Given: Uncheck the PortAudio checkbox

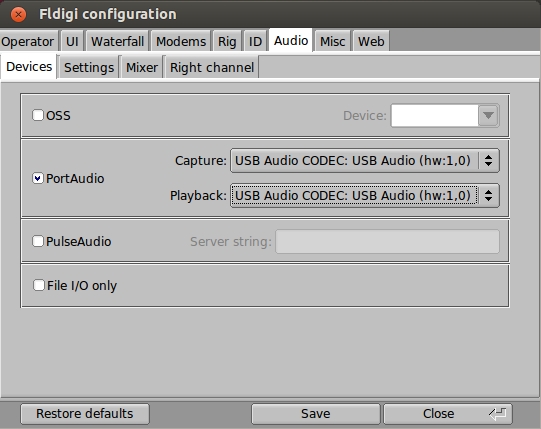Looking at the screenshot, I should click(x=38, y=178).
